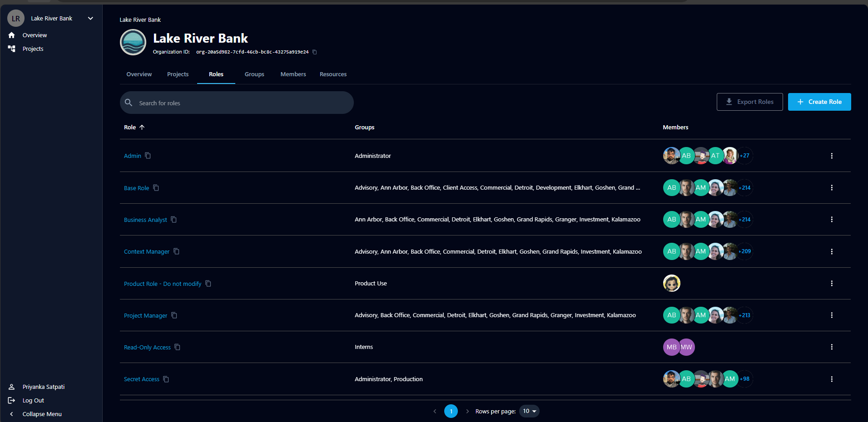Click the Export Roles button
The height and width of the screenshot is (422, 868).
pyautogui.click(x=749, y=102)
